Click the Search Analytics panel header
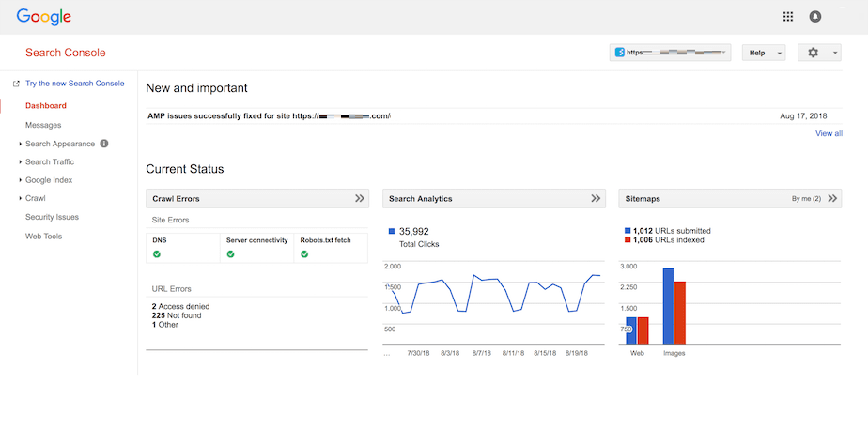Viewport: 868px width, 444px height. [494, 198]
